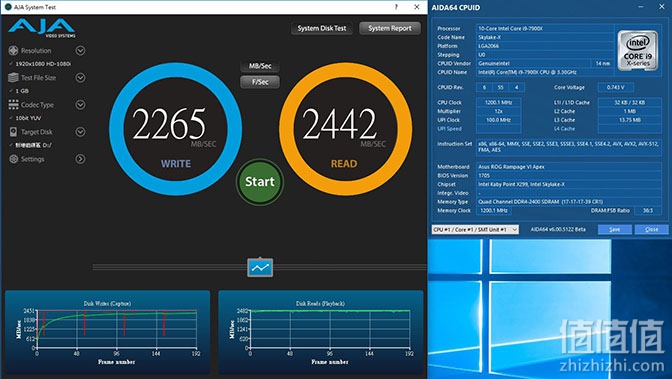Viewport: 672px width, 379px height.
Task: Click the Intel Core i9 X-series badge
Action: coord(638,50)
